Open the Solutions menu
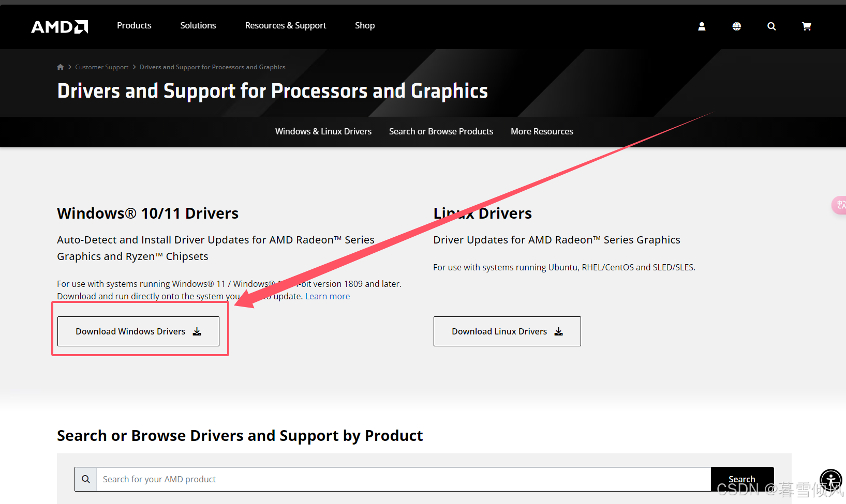Viewport: 846px width, 504px height. (198, 25)
